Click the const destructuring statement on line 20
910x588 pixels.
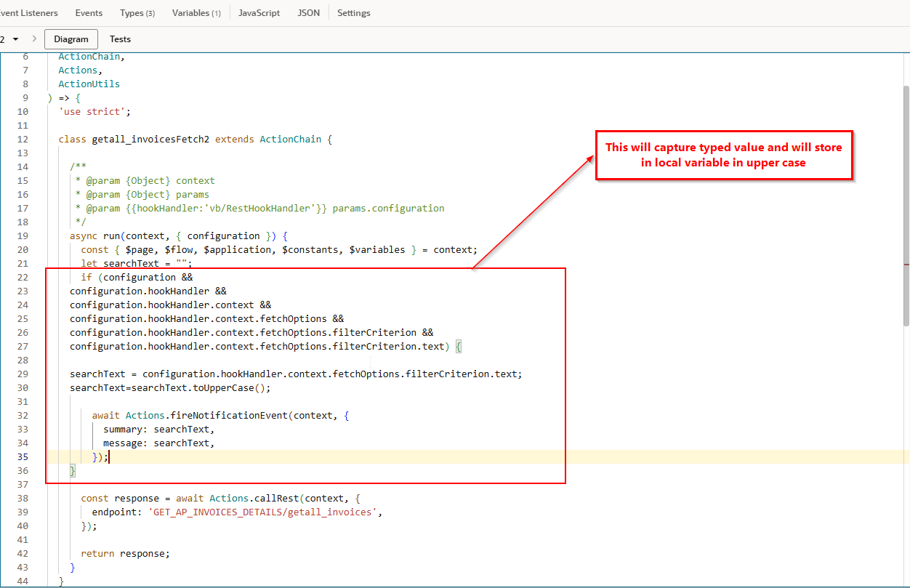pyautogui.click(x=279, y=249)
